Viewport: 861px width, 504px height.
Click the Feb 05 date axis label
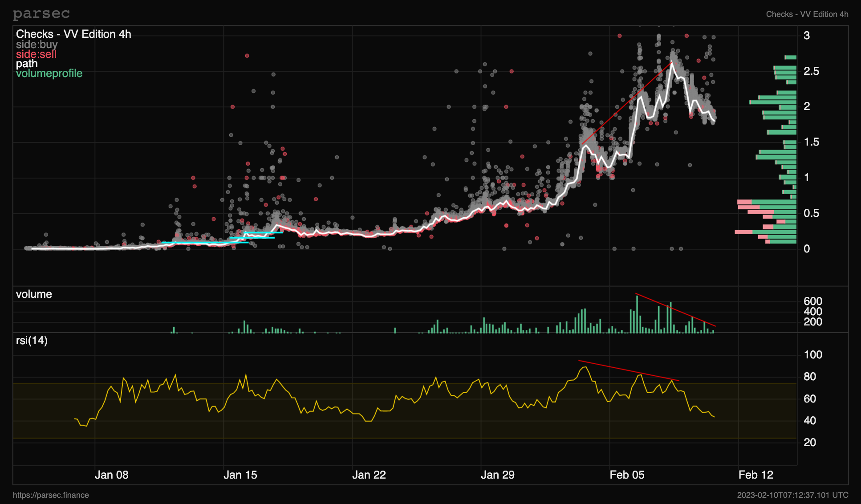(x=627, y=475)
